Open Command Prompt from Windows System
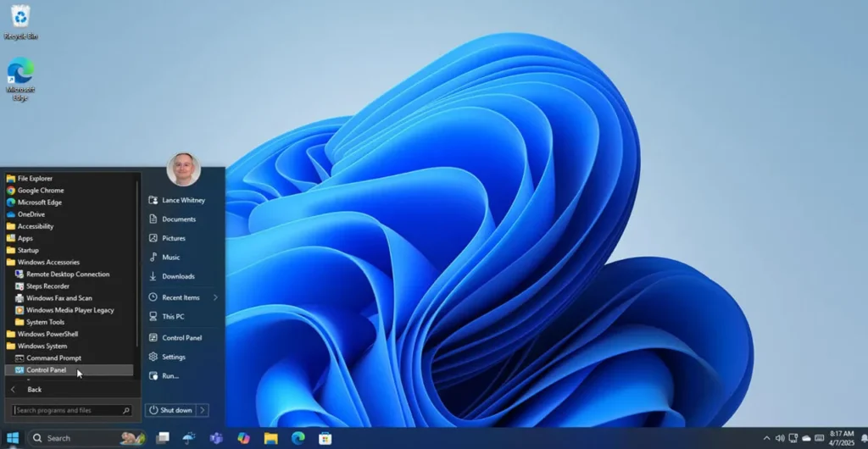 [x=53, y=358]
